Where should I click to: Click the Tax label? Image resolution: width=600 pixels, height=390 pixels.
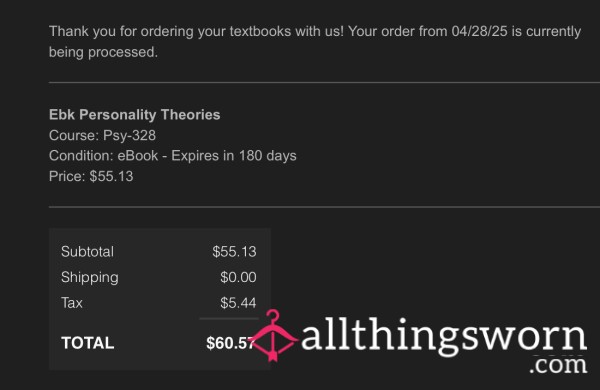coord(72,303)
